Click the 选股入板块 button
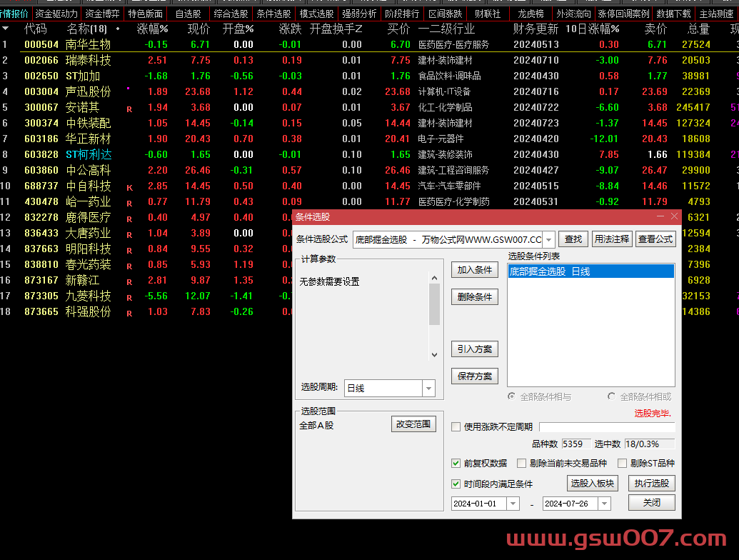 [x=593, y=484]
